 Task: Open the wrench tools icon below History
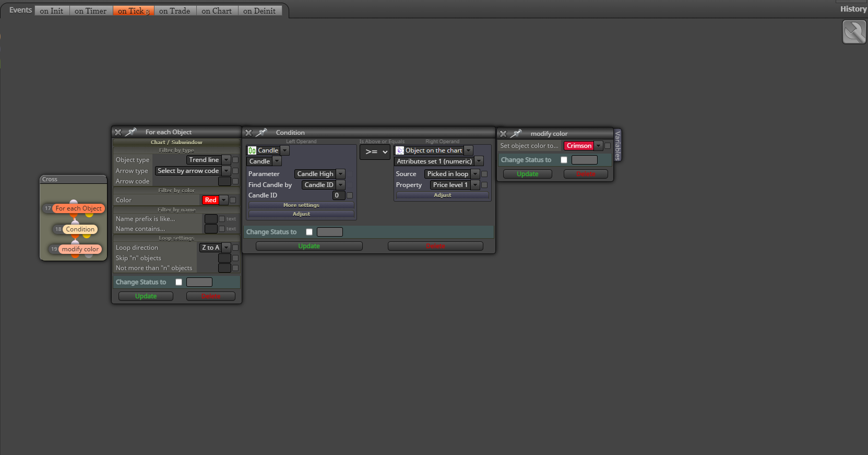tap(854, 32)
